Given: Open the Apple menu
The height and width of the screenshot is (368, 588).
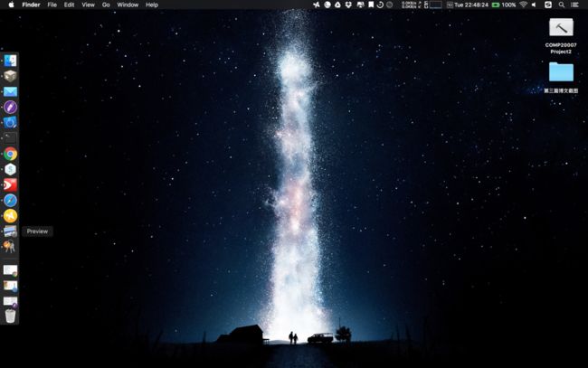Looking at the screenshot, I should (11, 5).
